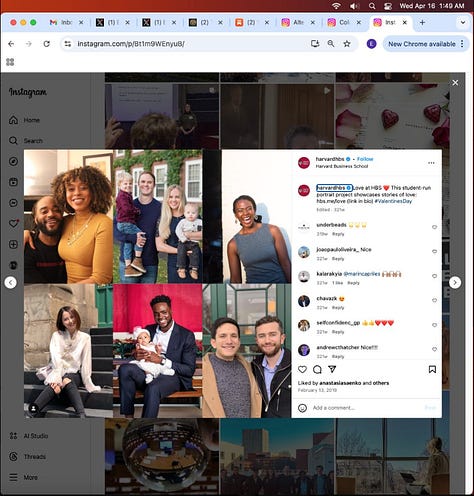Go back in Chrome
This screenshot has width=474, height=496.
11,44
